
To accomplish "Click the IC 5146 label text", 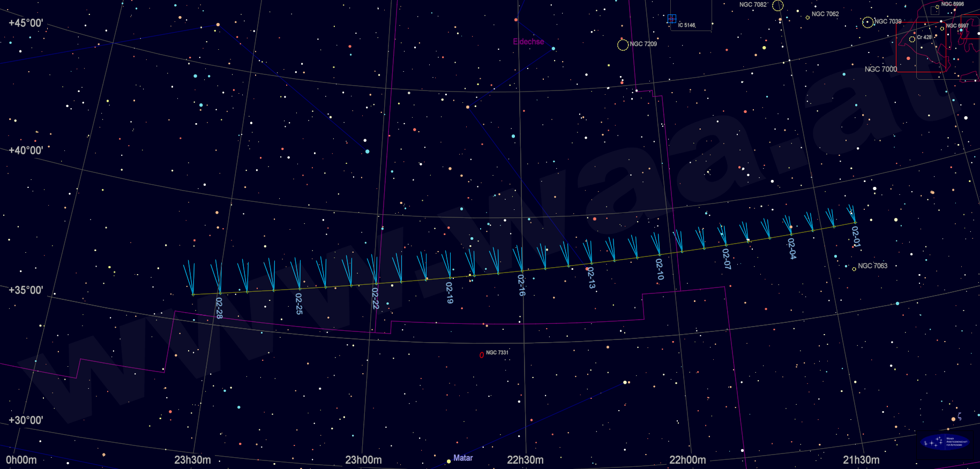I will tap(686, 25).
